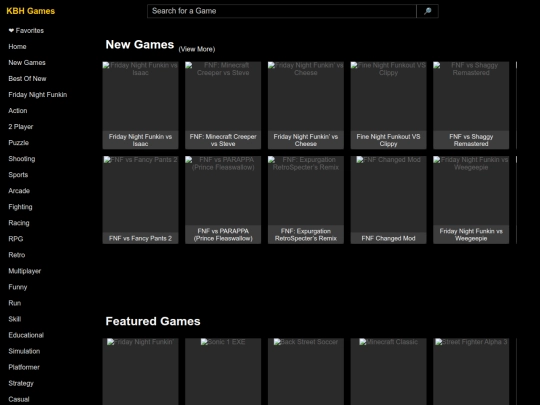Open Favorites in the sidebar

26,31
